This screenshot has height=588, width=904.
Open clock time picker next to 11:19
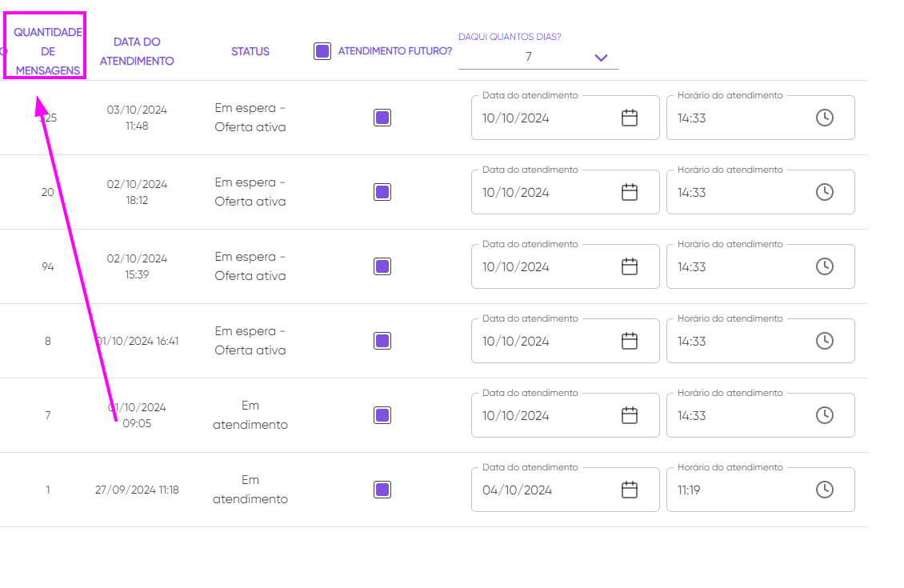[825, 490]
